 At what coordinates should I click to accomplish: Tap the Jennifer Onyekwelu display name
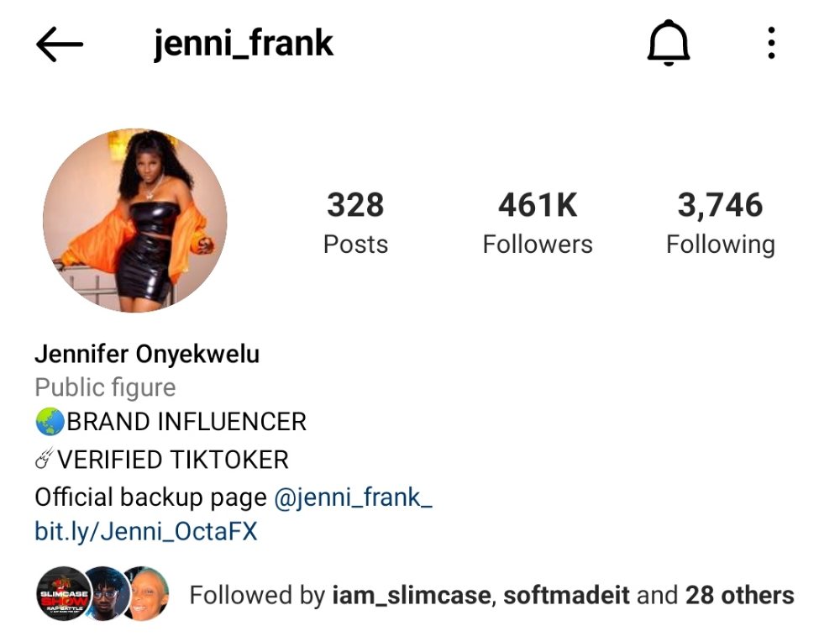click(x=147, y=355)
